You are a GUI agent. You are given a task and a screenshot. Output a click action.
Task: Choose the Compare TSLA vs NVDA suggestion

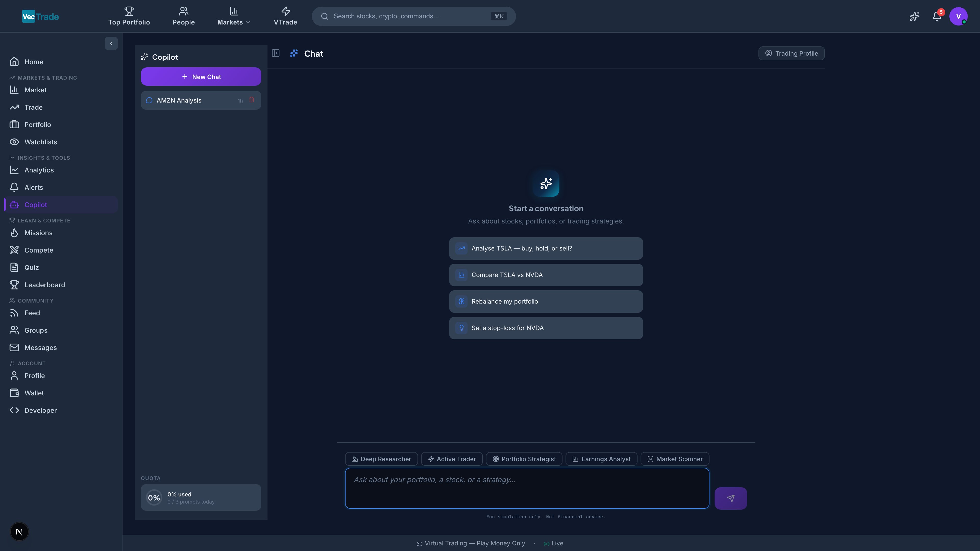click(x=546, y=275)
